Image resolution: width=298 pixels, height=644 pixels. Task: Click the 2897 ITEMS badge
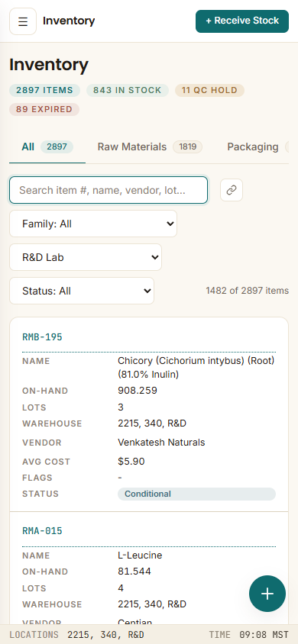tap(45, 90)
